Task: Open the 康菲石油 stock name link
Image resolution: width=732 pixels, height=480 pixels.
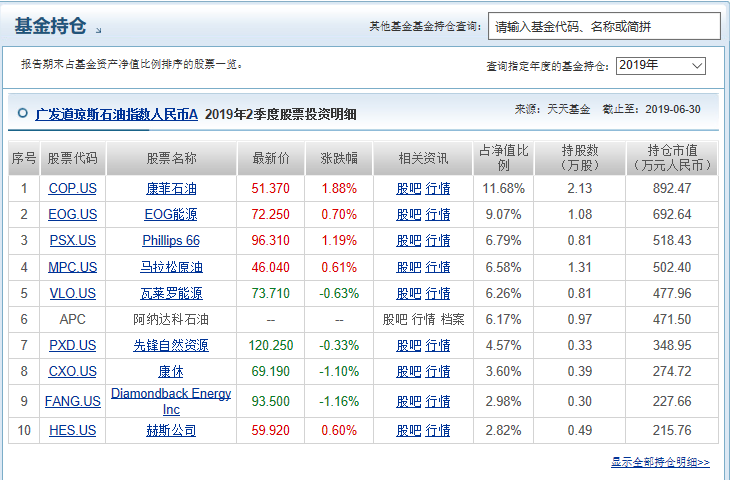Action: [171, 189]
